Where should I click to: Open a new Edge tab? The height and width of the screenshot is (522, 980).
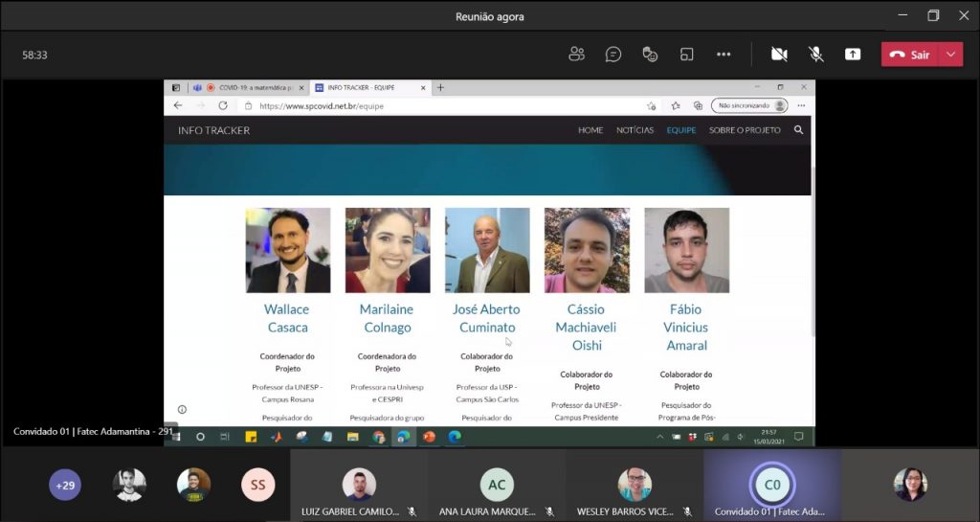pos(440,87)
